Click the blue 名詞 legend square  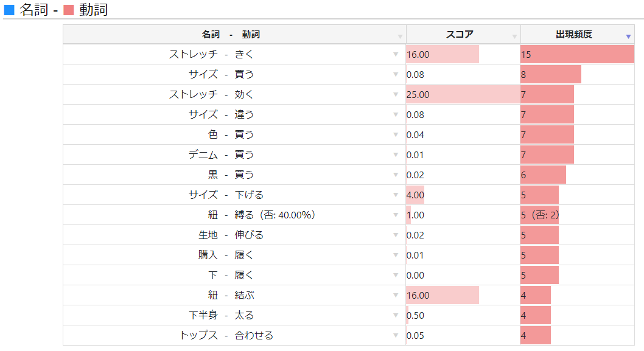click(x=9, y=10)
